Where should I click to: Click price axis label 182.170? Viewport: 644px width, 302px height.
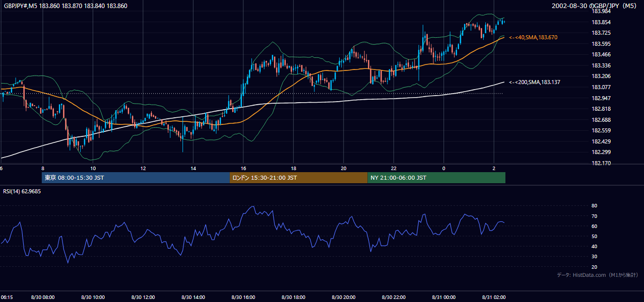tap(602, 163)
